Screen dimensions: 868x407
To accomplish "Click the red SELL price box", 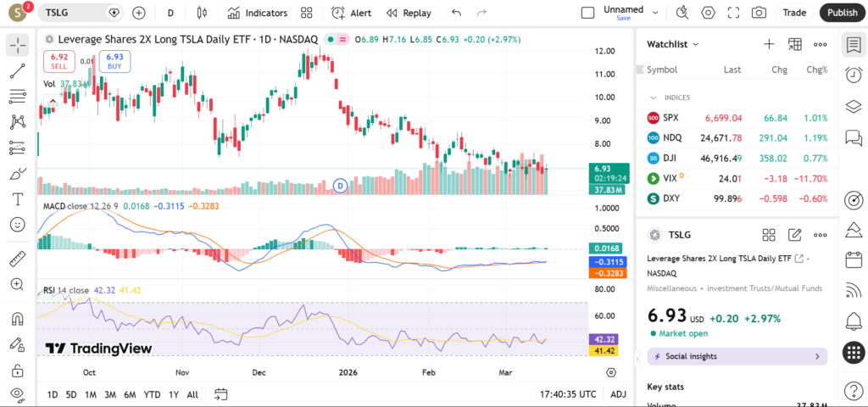I will tap(60, 61).
